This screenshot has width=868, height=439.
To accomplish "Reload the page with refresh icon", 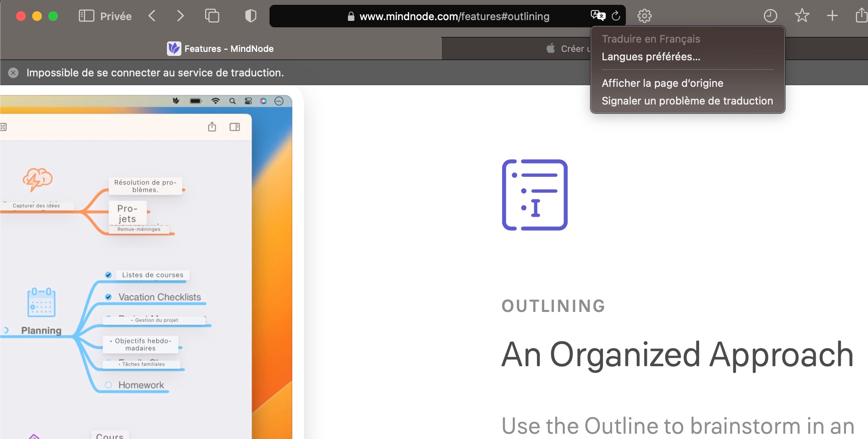I will (x=616, y=16).
